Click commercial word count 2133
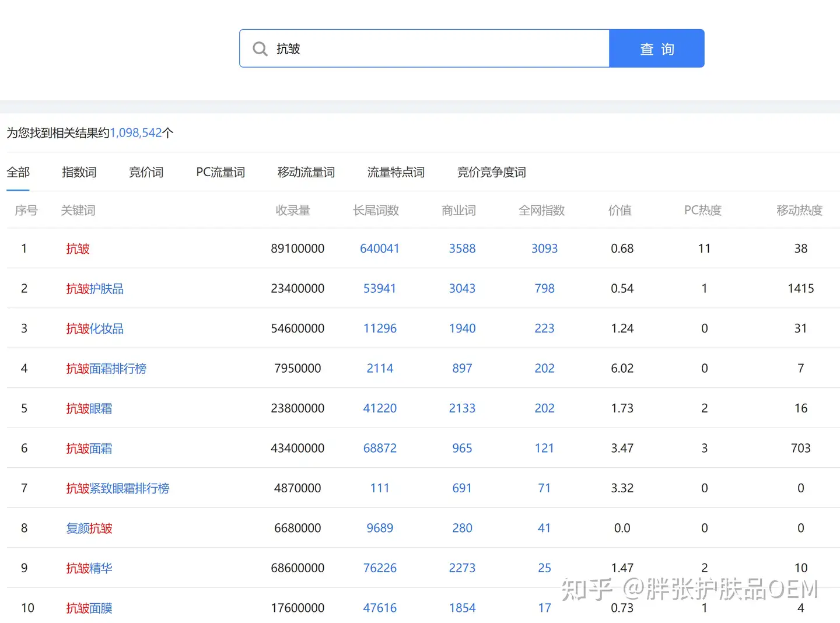The width and height of the screenshot is (840, 623). (462, 408)
